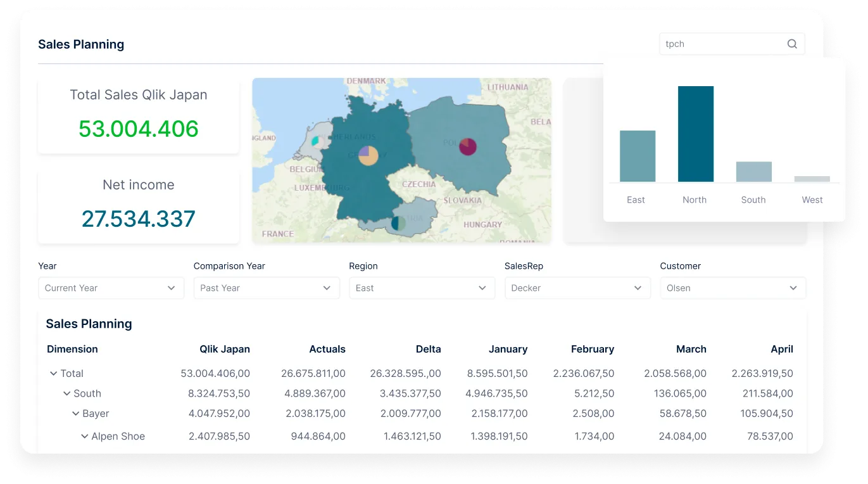This screenshot has height=484, width=868.
Task: Collapse the Total row chevron
Action: pos(53,373)
